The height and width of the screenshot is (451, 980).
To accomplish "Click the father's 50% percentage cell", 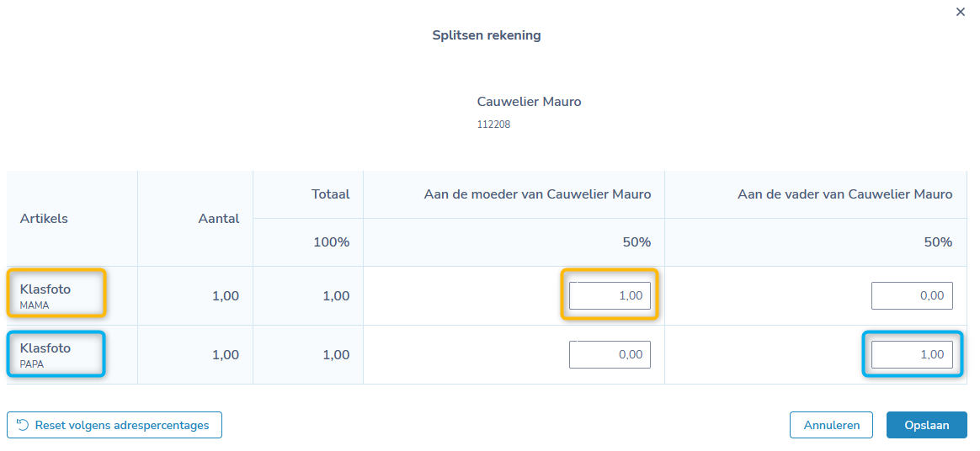I will point(938,242).
